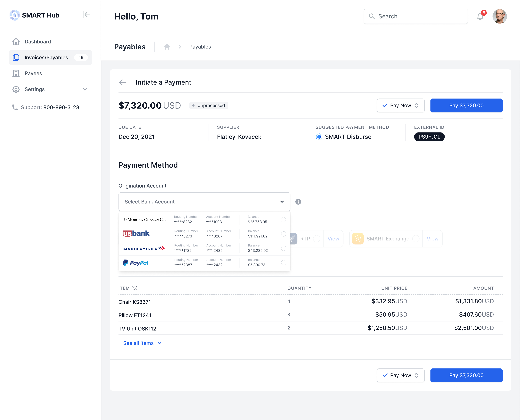Collapse the sidebar with arrow icon
The height and width of the screenshot is (420, 520).
click(86, 15)
